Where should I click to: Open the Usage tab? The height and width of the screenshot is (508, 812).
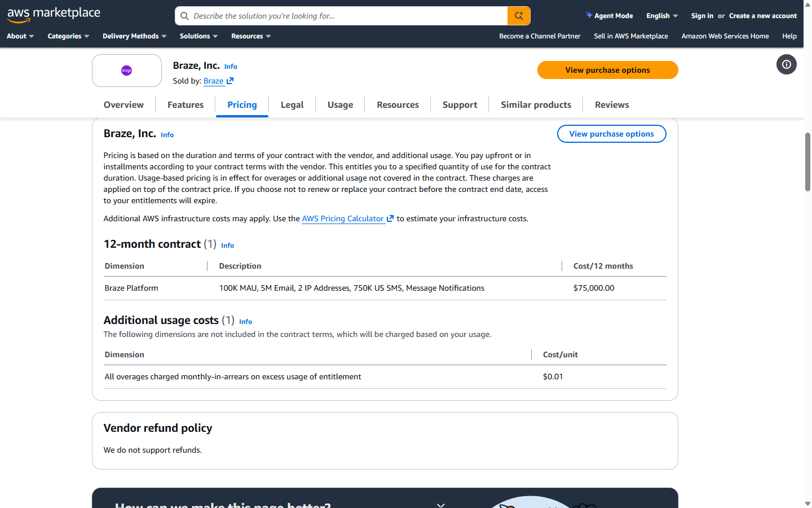341,105
